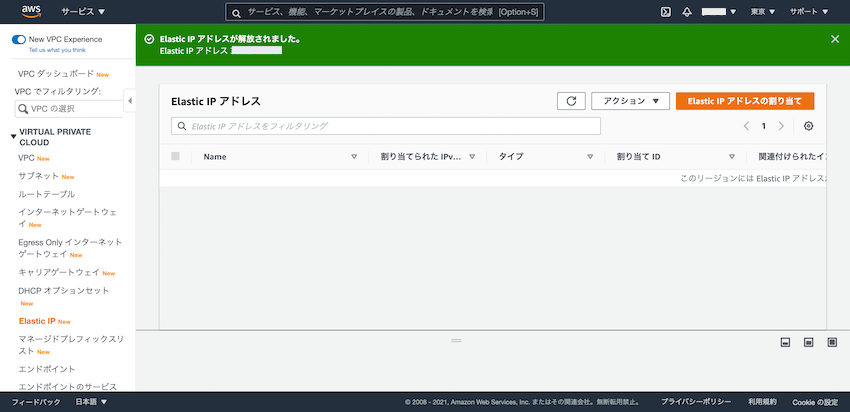Open the AWS home logo
Image resolution: width=850 pixels, height=412 pixels.
click(31, 11)
